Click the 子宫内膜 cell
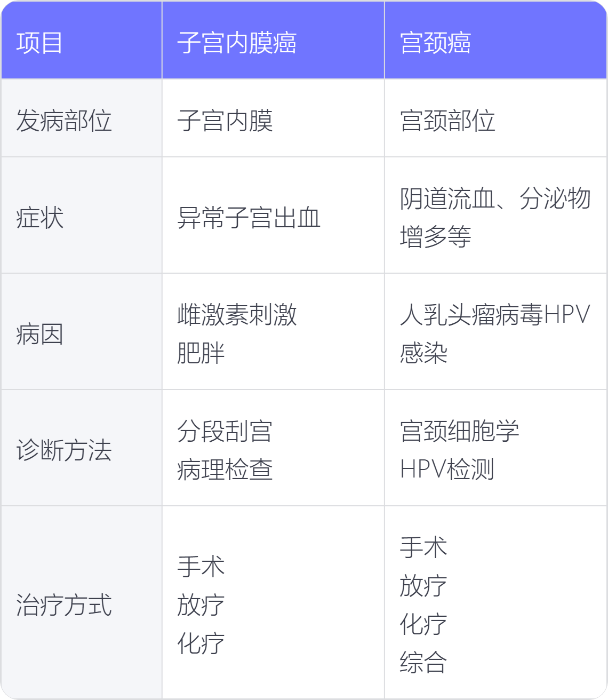Screen dimensions: 608x700 click(273, 118)
